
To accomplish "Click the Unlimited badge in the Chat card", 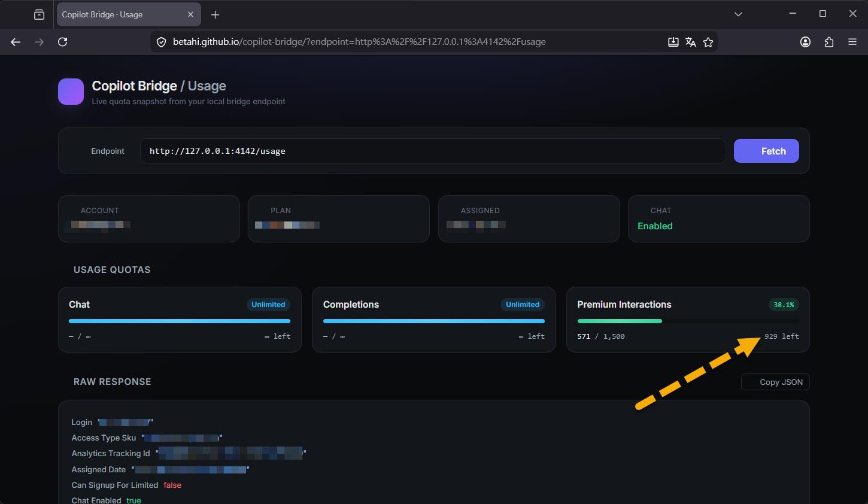I will [268, 305].
